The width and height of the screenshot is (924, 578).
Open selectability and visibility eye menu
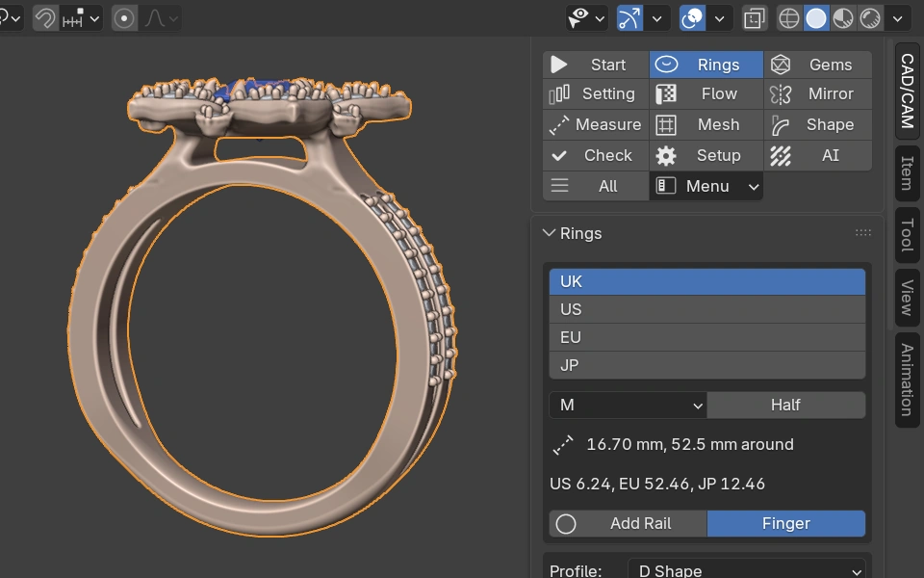click(586, 18)
